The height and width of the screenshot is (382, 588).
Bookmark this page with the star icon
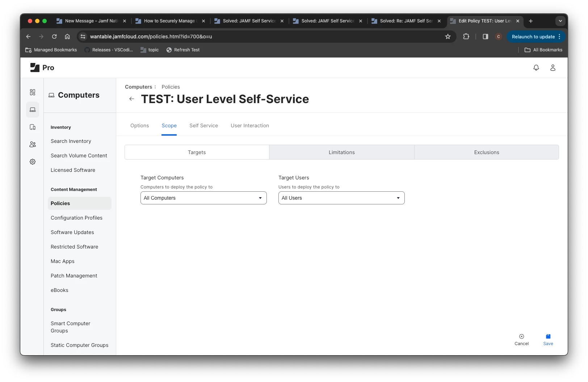(448, 37)
